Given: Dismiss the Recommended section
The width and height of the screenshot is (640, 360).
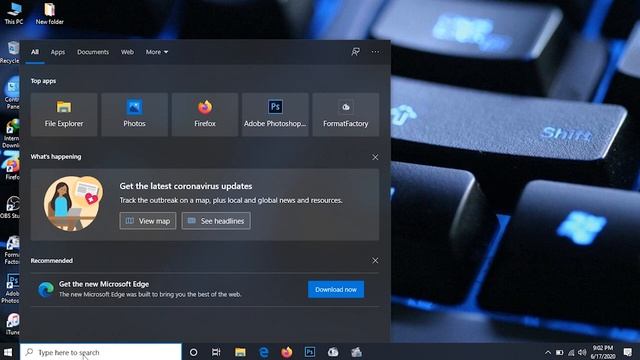Looking at the screenshot, I should point(375,260).
